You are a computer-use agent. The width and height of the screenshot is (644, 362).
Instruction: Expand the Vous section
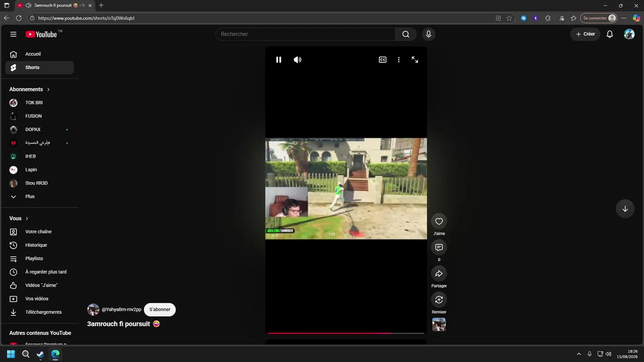click(19, 219)
